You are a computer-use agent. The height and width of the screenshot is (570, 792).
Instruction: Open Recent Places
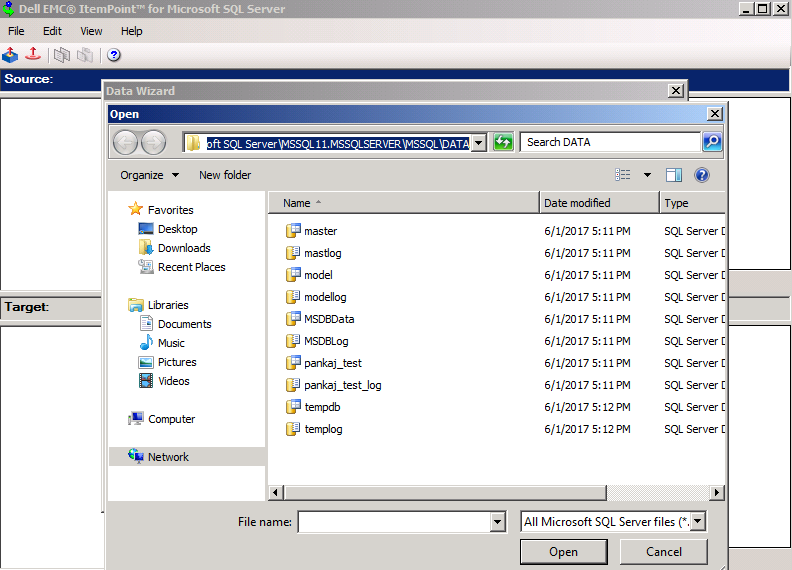[191, 267]
